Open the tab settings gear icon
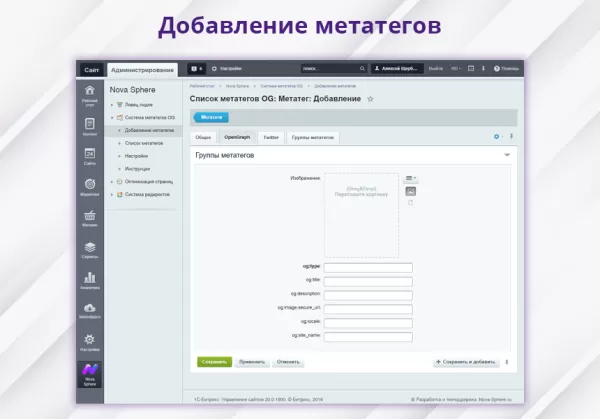Image resolution: width=600 pixels, height=419 pixels. pyautogui.click(x=496, y=137)
